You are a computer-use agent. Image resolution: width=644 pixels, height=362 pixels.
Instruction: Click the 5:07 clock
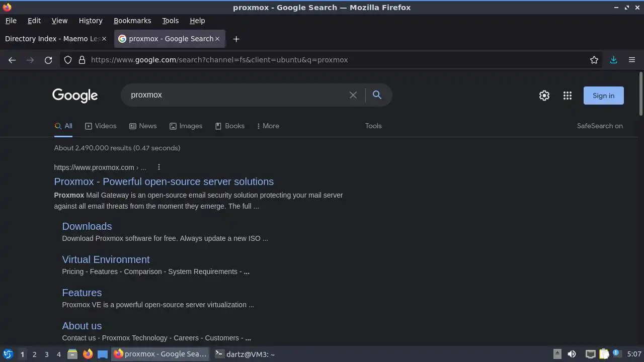point(634,354)
